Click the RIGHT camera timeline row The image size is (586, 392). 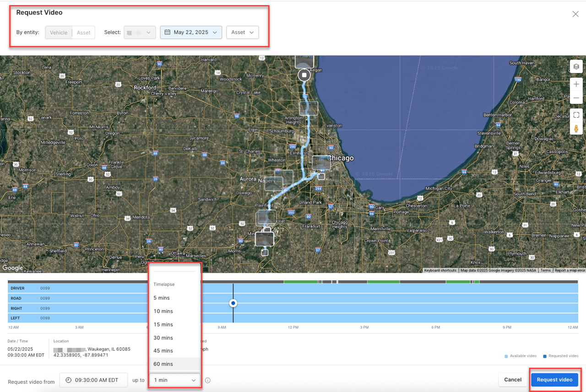(293, 308)
